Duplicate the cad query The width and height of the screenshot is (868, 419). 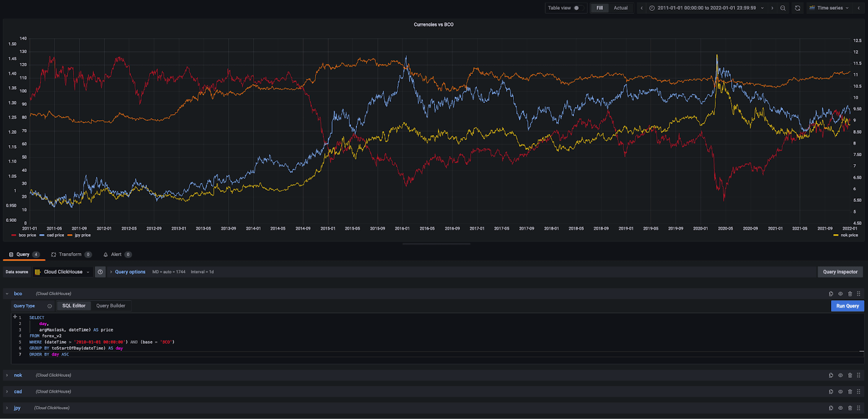pyautogui.click(x=831, y=391)
